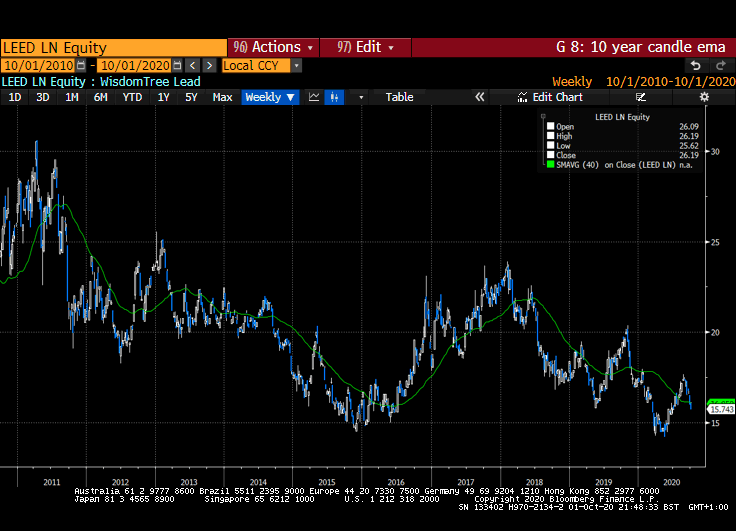Click Low value 25.62 in legend

(689, 146)
